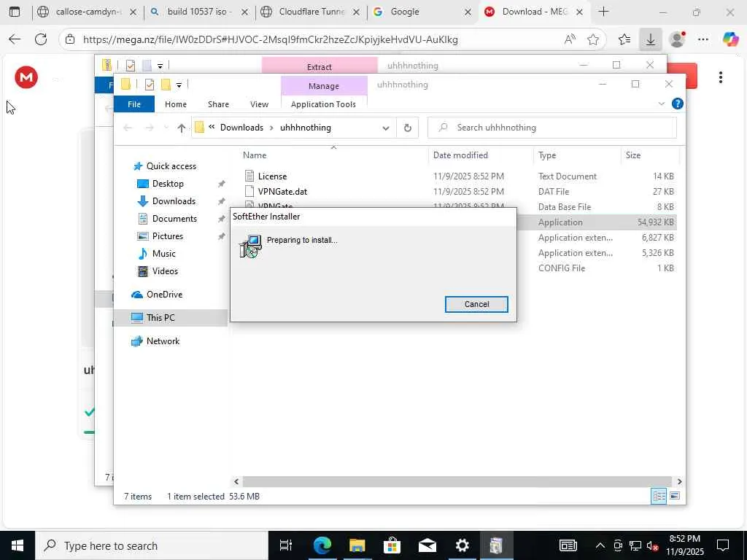Click the mega.nz address bar
Viewport: 747px width, 560px height.
(x=270, y=39)
